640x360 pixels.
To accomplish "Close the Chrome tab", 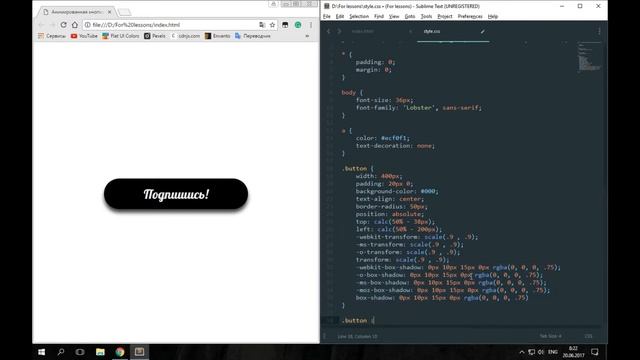I will (109, 12).
